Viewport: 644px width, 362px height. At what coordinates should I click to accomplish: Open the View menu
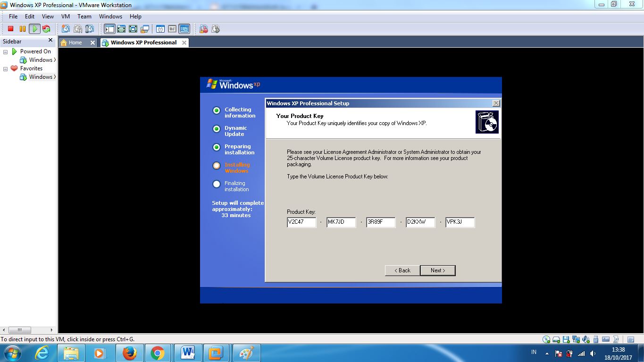48,17
